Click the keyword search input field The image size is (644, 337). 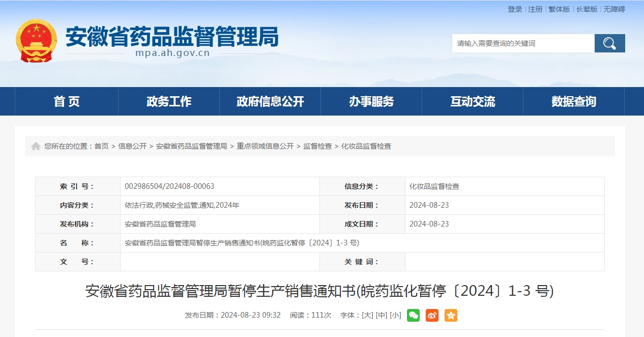pos(523,43)
